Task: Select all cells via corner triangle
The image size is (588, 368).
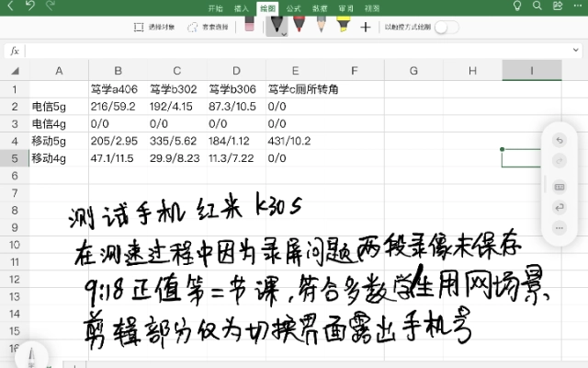Action: (15, 71)
